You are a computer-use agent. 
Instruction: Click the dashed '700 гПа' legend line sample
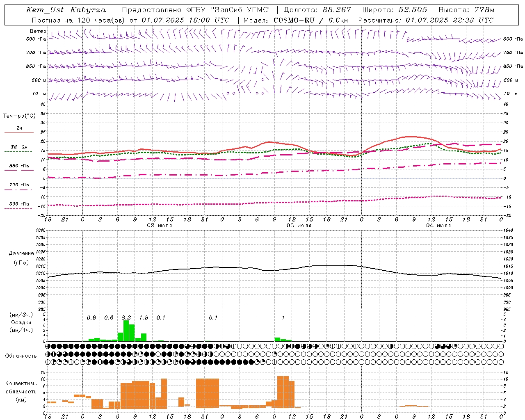point(18,189)
